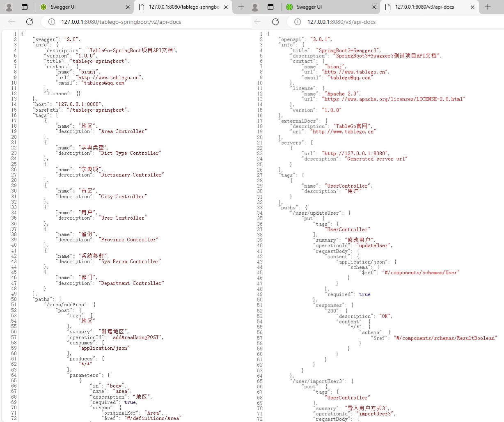Click "Generated server url" text
The width and height of the screenshot is (504, 422).
[376, 159]
